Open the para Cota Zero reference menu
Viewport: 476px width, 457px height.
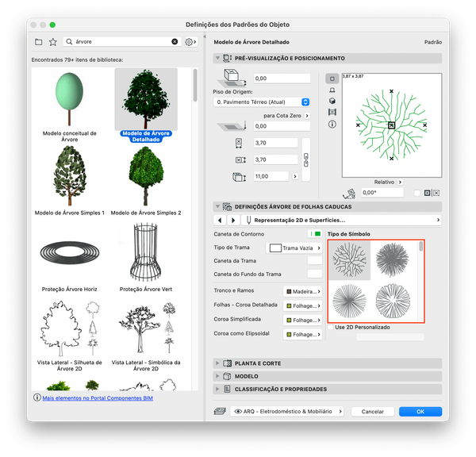(x=307, y=116)
